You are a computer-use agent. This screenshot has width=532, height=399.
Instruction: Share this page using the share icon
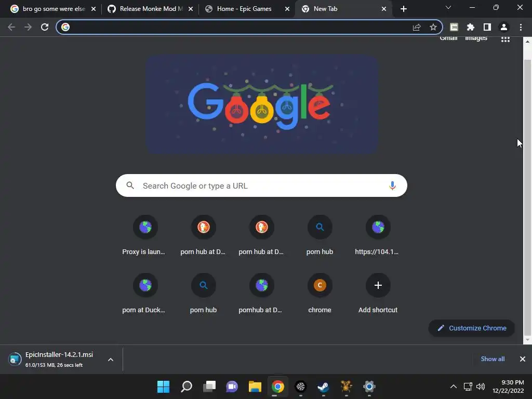417,27
